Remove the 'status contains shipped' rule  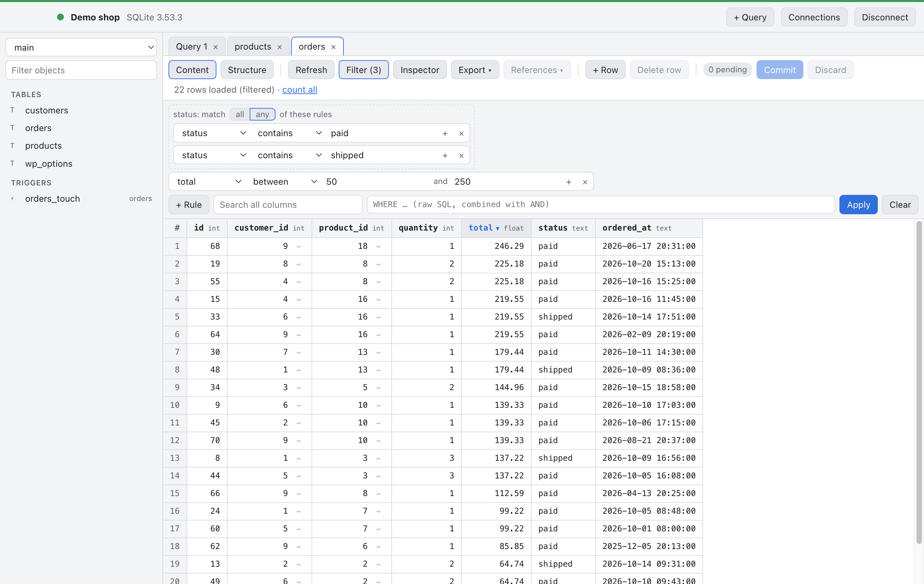(461, 156)
